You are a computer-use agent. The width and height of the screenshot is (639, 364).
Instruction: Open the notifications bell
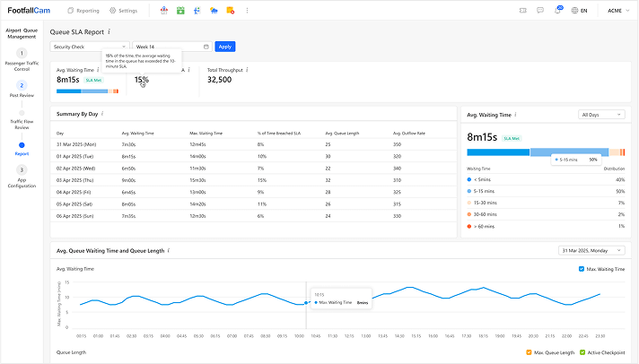click(x=557, y=11)
